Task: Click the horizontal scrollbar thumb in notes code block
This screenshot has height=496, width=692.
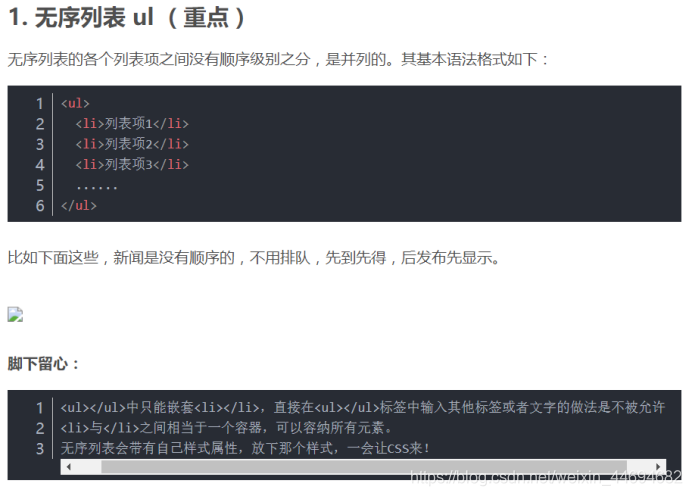Action: click(364, 466)
